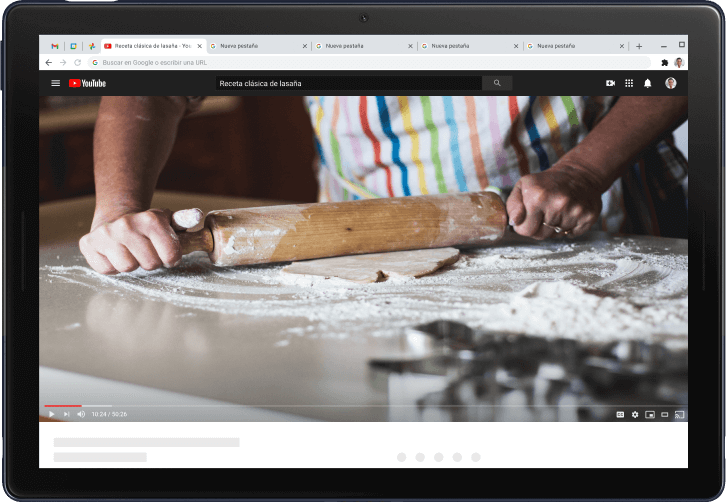Open the create video camera icon
726x502 pixels.
pyautogui.click(x=610, y=83)
